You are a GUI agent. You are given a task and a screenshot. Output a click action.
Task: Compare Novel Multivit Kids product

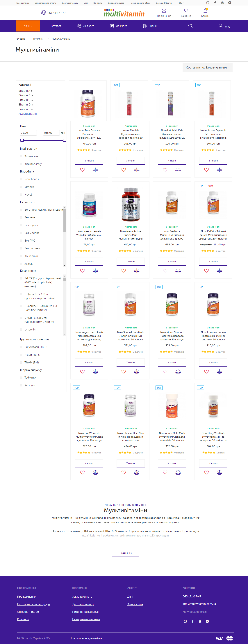tap(178, 170)
